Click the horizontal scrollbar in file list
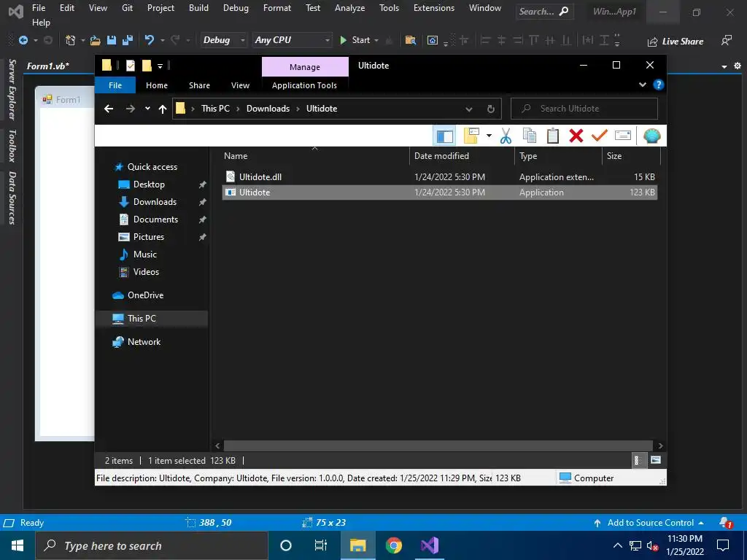 pos(438,446)
